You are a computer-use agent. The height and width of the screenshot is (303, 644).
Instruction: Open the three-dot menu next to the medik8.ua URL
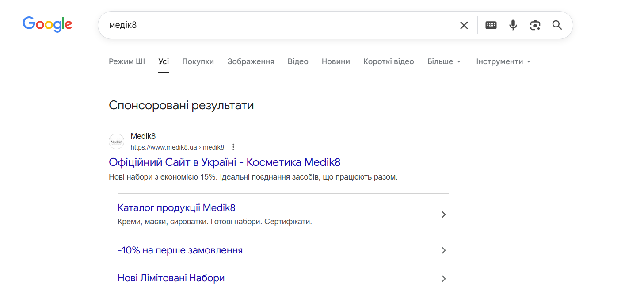(x=234, y=147)
